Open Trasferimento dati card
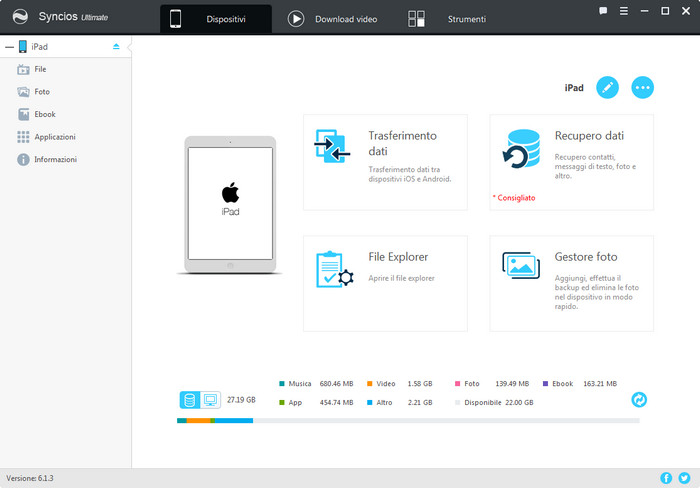 [x=385, y=162]
